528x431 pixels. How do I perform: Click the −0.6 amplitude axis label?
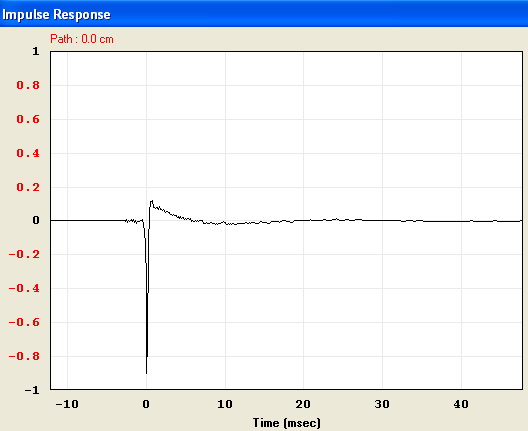click(24, 322)
